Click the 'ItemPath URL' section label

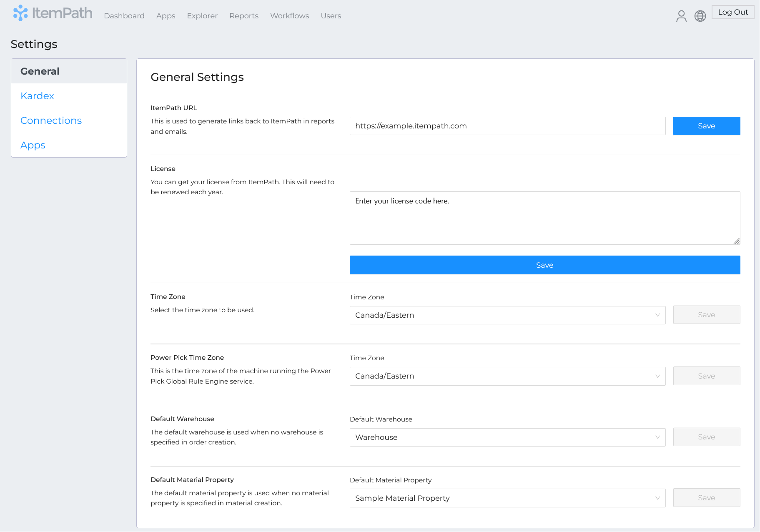click(174, 108)
